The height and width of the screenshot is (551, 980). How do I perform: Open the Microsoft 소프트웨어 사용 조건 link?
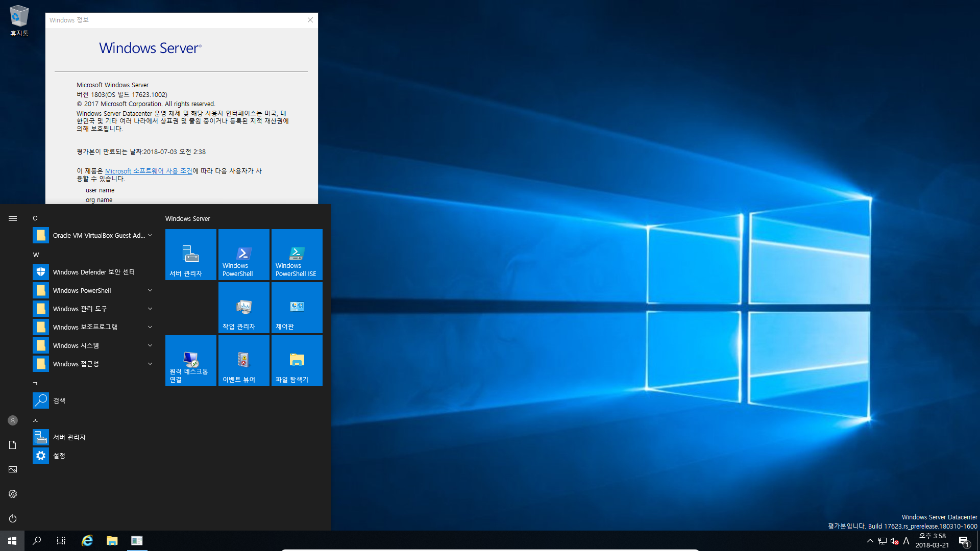click(x=149, y=171)
